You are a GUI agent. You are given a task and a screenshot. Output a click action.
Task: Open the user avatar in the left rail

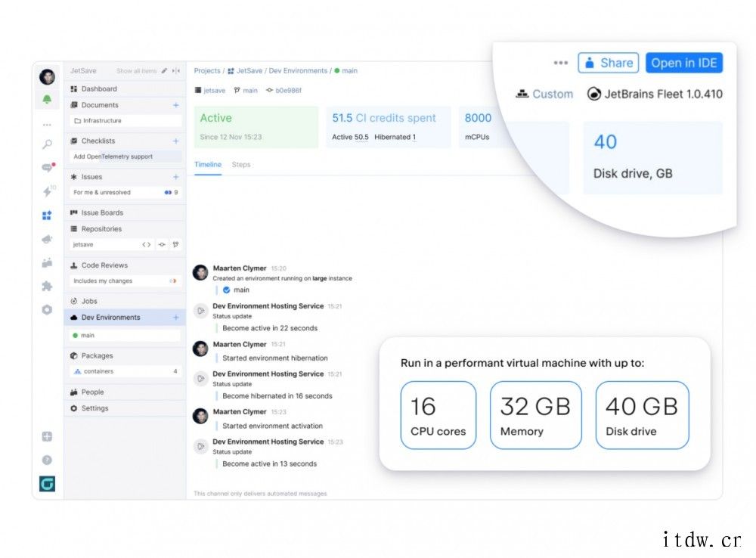click(x=47, y=76)
